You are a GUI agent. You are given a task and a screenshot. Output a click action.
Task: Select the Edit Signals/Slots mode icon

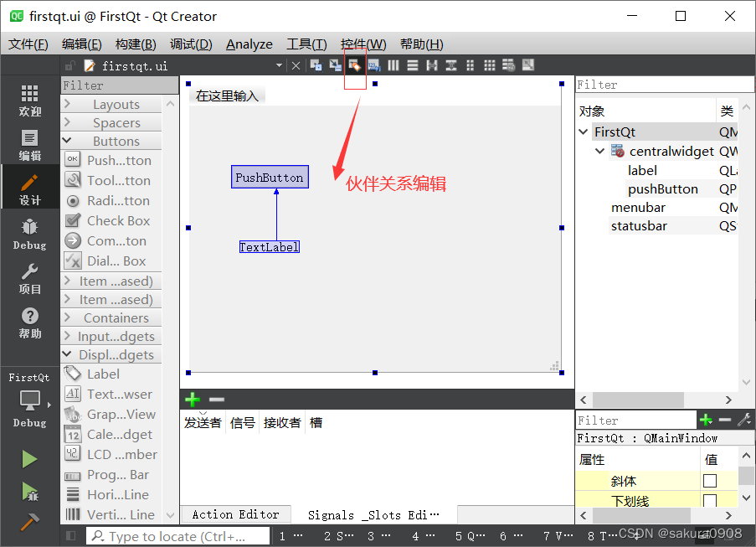coord(335,65)
